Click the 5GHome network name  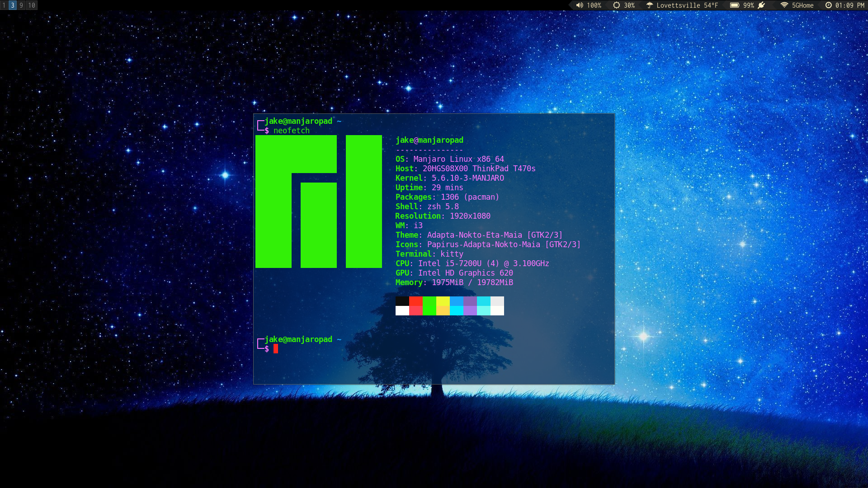click(x=803, y=5)
